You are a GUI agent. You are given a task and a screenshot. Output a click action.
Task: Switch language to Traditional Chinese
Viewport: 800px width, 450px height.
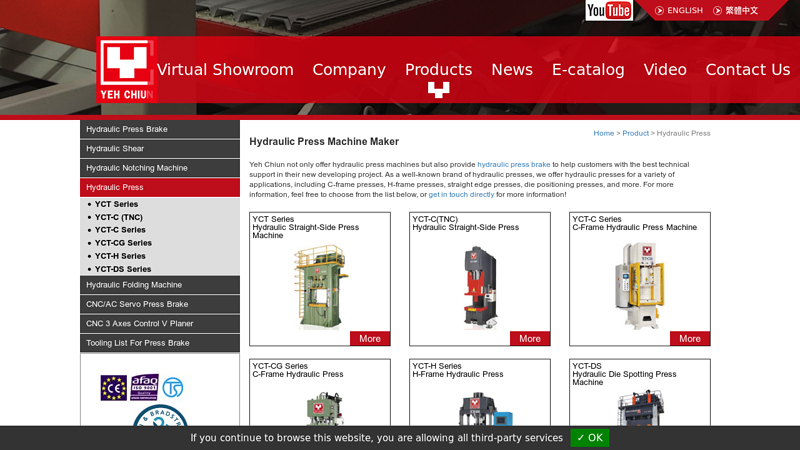tap(735, 10)
